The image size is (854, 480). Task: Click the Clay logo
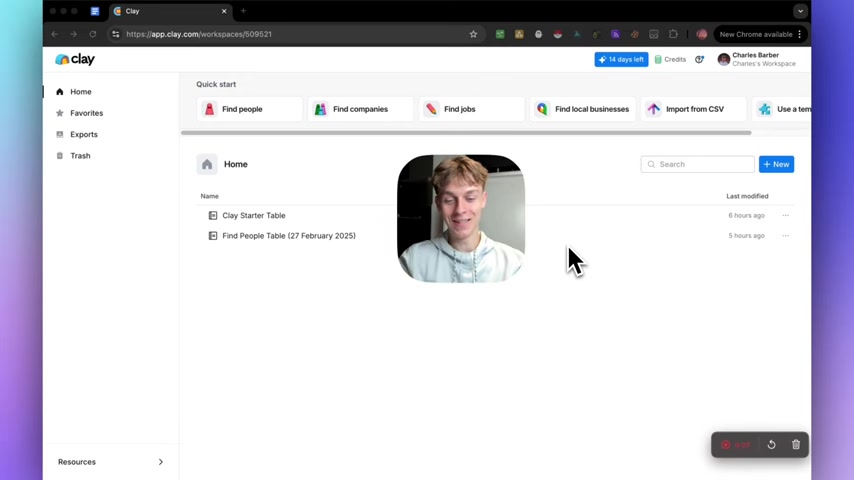point(75,59)
